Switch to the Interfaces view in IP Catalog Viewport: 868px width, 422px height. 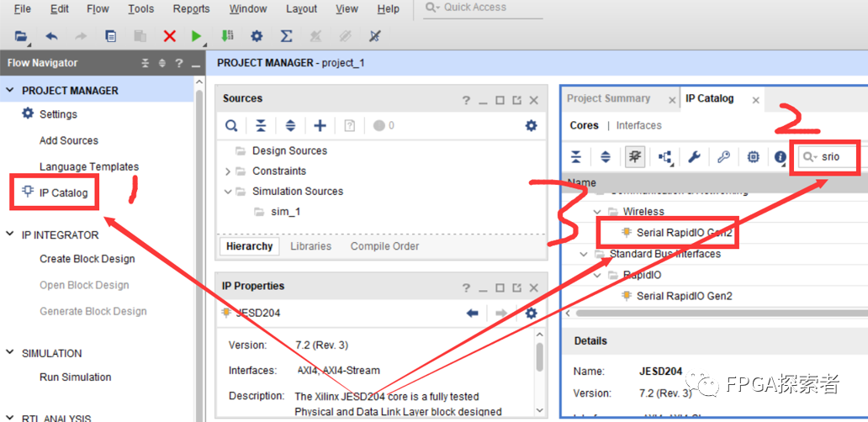point(639,125)
